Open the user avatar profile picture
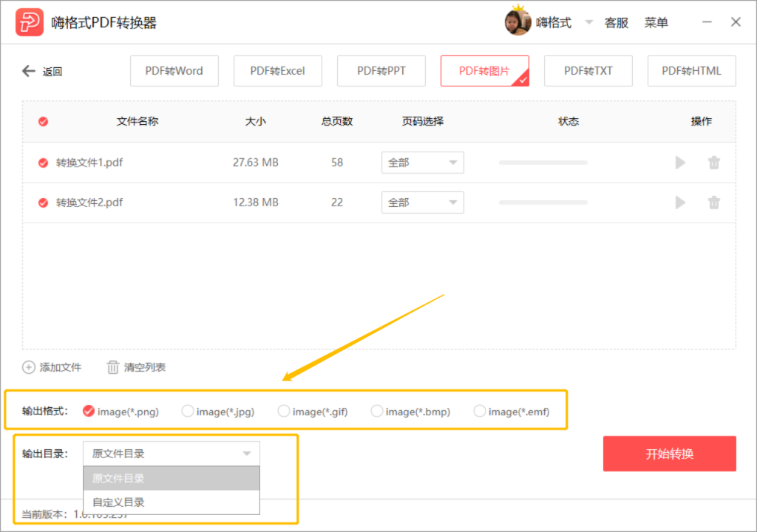The image size is (757, 532). 517,21
